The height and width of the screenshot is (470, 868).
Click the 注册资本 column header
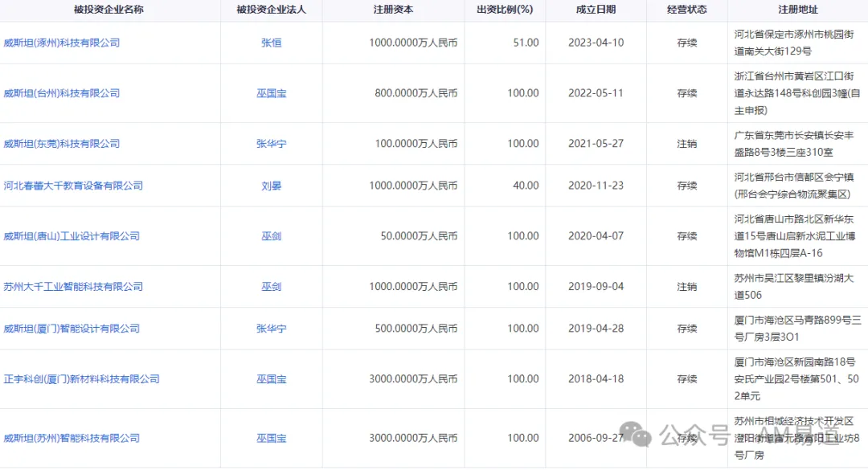[x=393, y=10]
